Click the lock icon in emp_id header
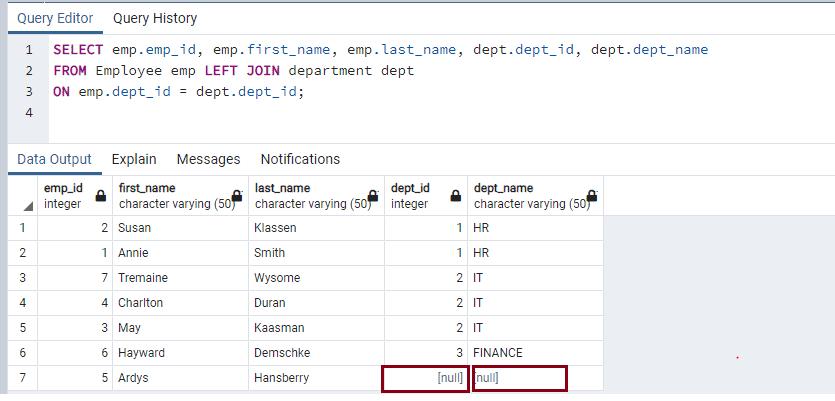The width and height of the screenshot is (835, 401). pyautogui.click(x=100, y=197)
